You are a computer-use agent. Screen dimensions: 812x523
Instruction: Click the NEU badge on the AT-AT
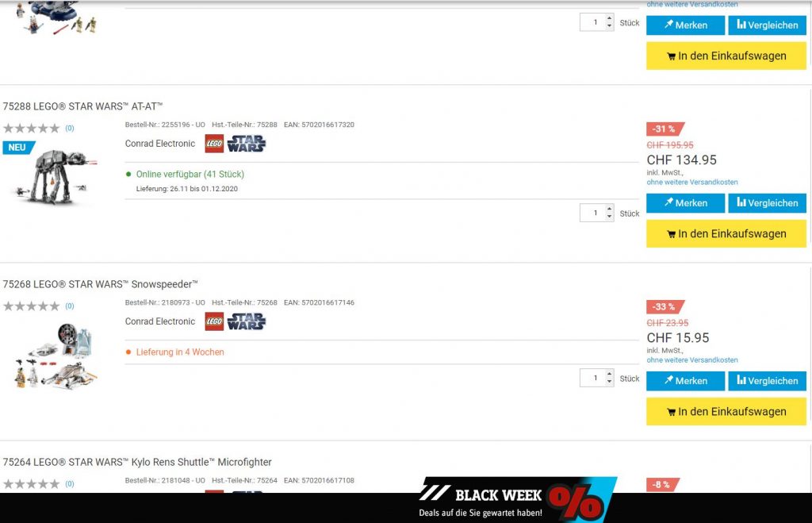[x=18, y=147]
